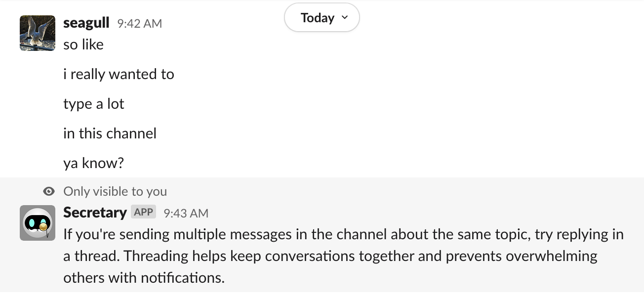This screenshot has height=303, width=644.
Task: Select the "ya know?" message
Action: (93, 163)
